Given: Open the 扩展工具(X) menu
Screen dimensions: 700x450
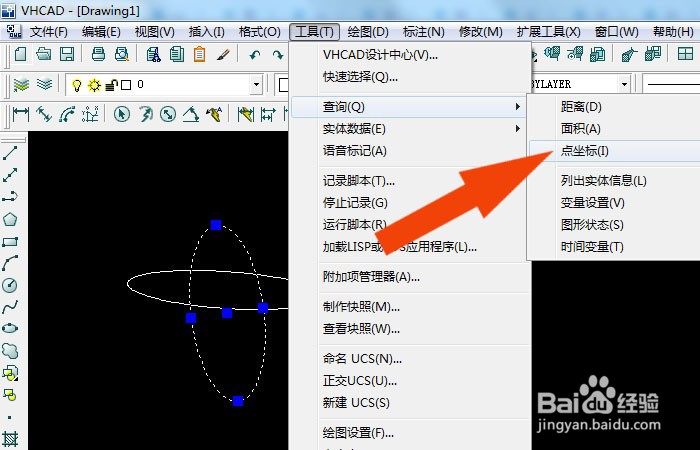Looking at the screenshot, I should point(548,32).
